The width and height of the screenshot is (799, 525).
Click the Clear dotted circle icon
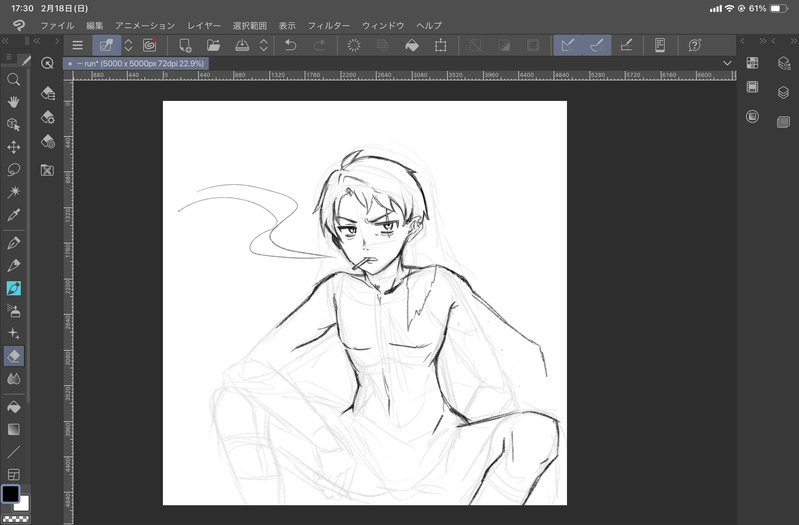click(354, 45)
